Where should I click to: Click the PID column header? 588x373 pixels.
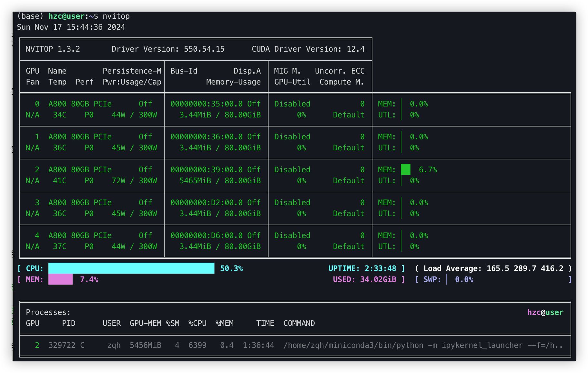click(x=69, y=323)
